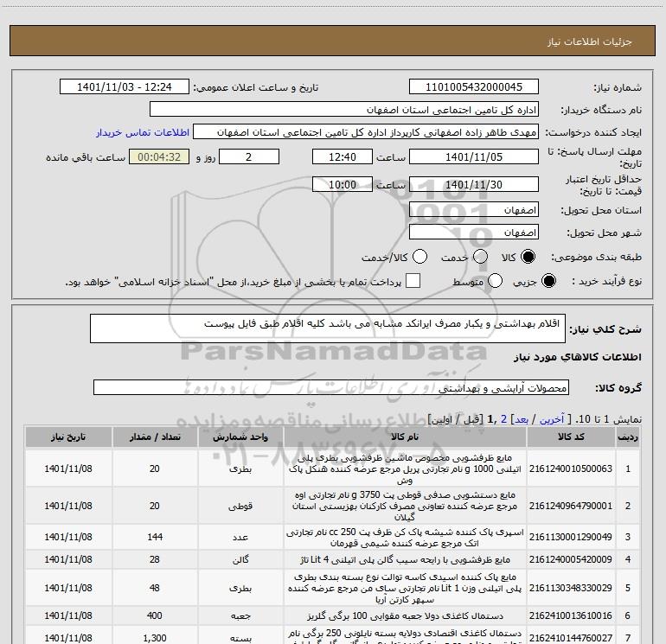Click the validity time field 10:00

click(343, 184)
